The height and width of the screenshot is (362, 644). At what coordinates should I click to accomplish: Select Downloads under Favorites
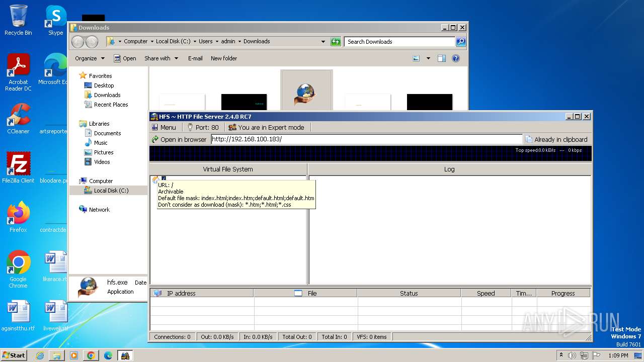click(x=107, y=95)
